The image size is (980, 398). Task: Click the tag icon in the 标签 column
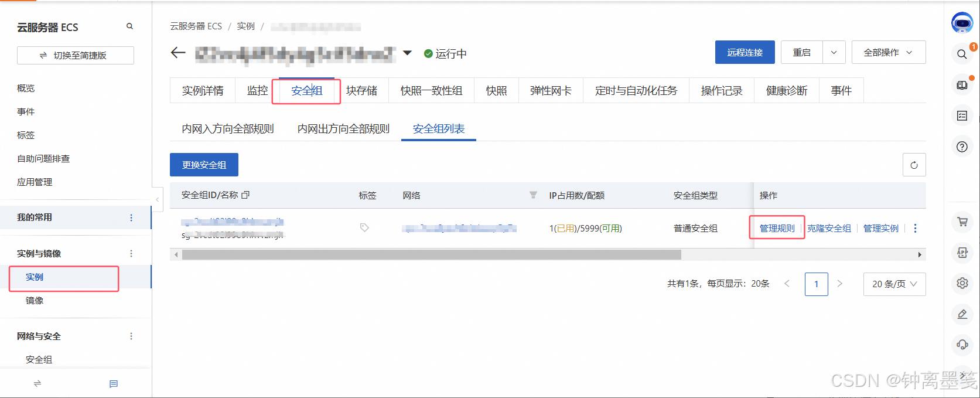click(x=364, y=228)
